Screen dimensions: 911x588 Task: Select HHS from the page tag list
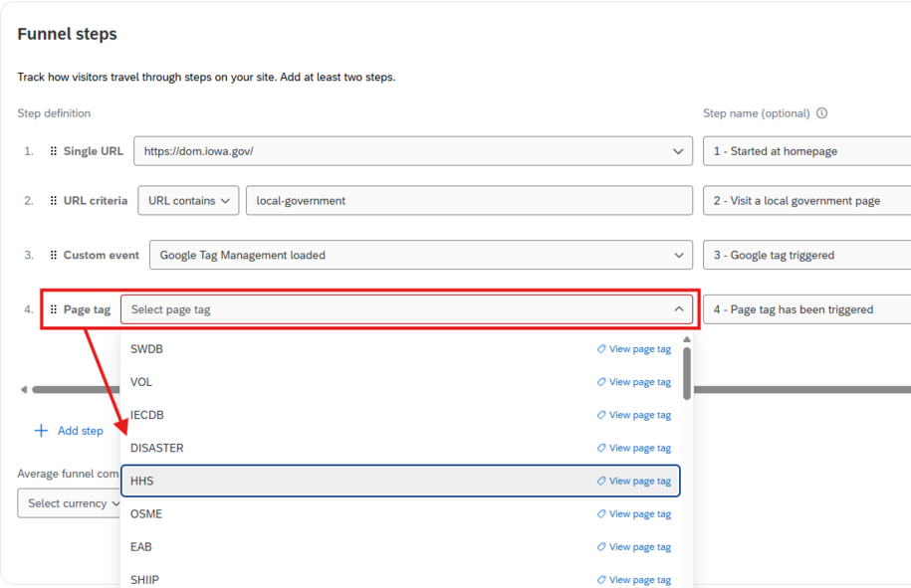click(x=299, y=481)
